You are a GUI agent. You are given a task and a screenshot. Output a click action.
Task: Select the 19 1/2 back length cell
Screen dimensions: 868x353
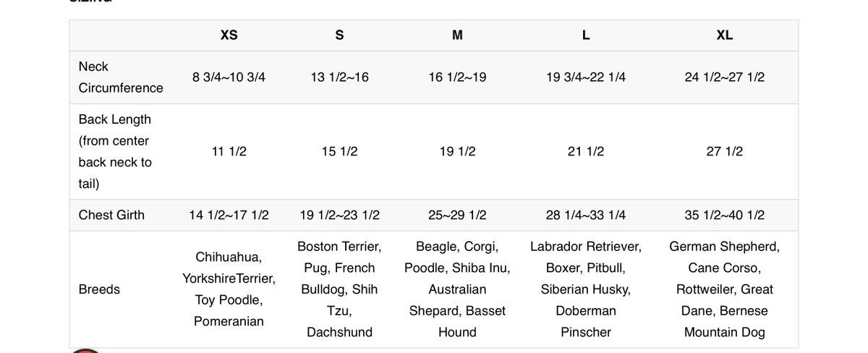click(457, 151)
